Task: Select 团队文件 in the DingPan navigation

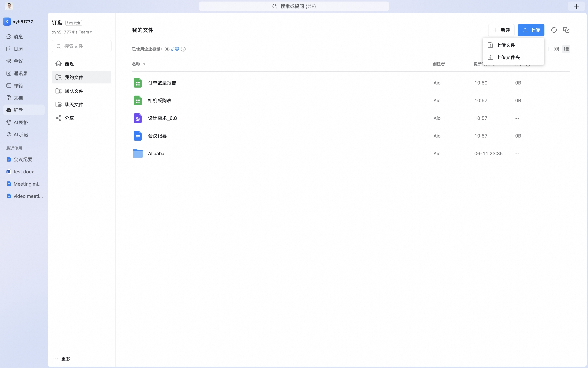Action: coord(82,91)
